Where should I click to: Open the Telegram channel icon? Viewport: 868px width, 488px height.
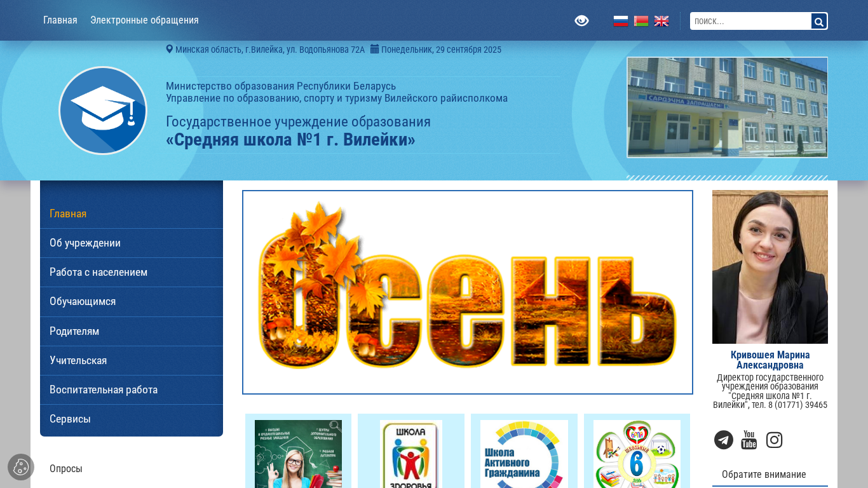tap(724, 440)
